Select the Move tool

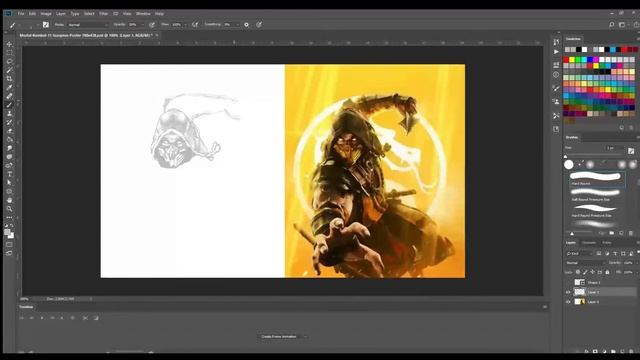9,44
